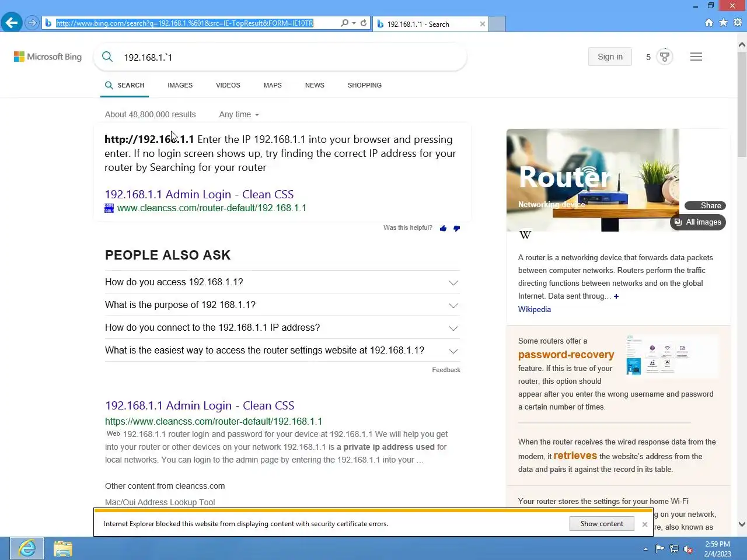
Task: Show hidden tray icons arrow
Action: (645, 549)
